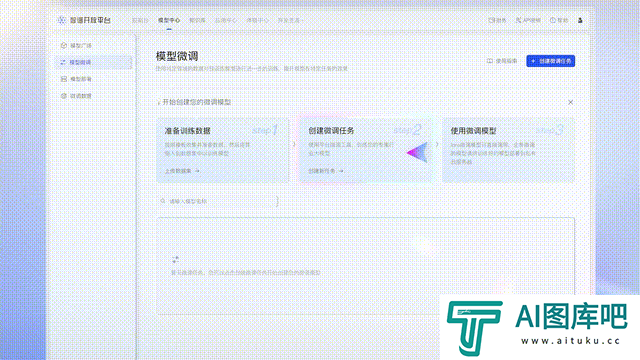Select the 模型微调 sidebar icon
640x360 pixels.
coord(63,62)
